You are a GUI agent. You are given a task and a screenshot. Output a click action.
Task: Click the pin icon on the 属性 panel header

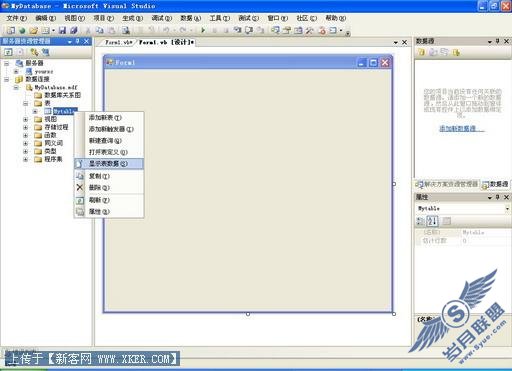click(497, 197)
